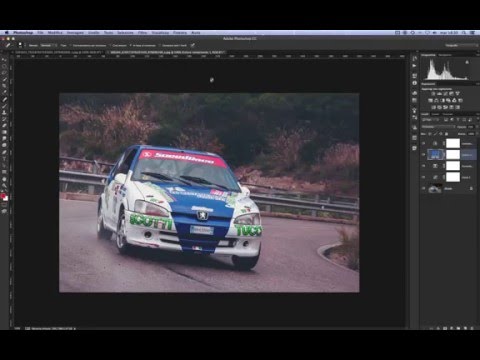Add a Black & White adjustment

click(x=442, y=101)
